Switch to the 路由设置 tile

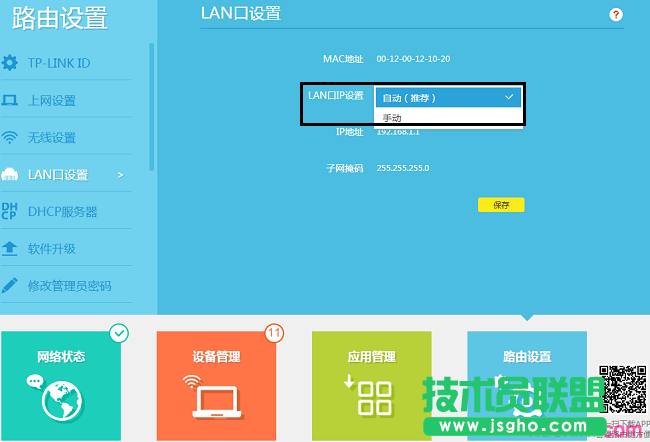(526, 386)
